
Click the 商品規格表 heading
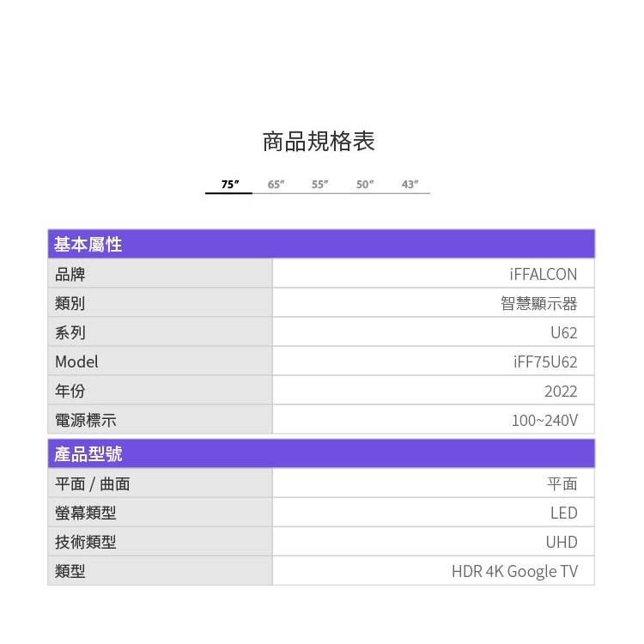[319, 142]
